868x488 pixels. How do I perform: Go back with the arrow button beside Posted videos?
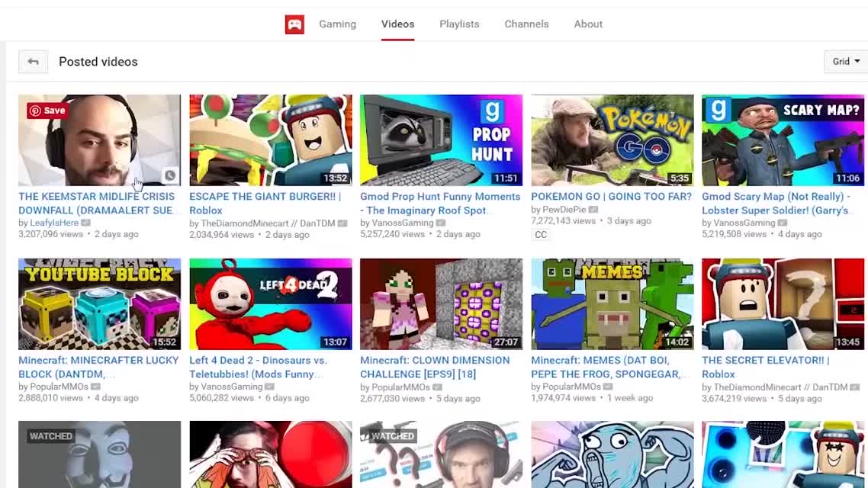[x=34, y=62]
